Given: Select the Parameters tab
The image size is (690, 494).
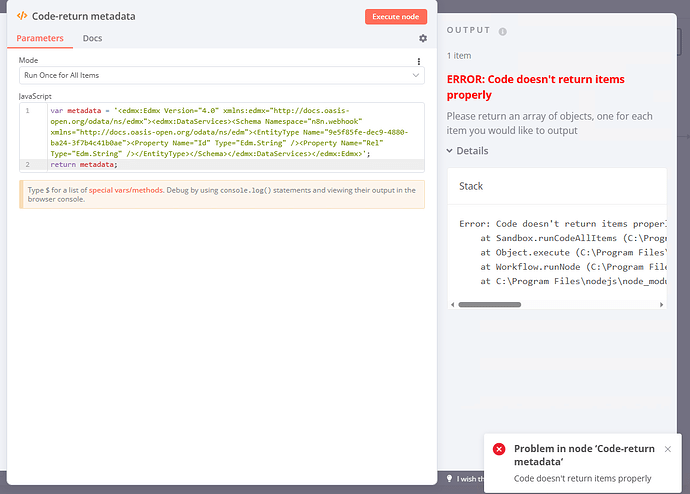Looking at the screenshot, I should pyautogui.click(x=40, y=39).
